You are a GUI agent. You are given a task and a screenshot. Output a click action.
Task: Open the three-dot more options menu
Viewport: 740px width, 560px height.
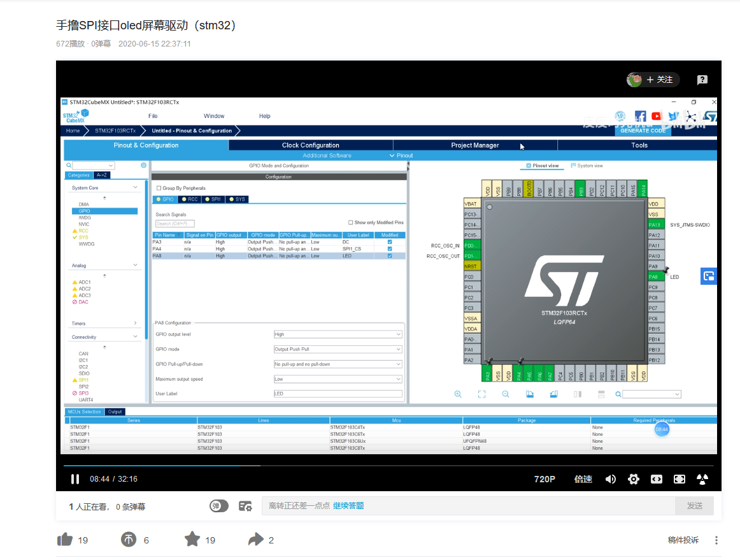click(x=716, y=540)
